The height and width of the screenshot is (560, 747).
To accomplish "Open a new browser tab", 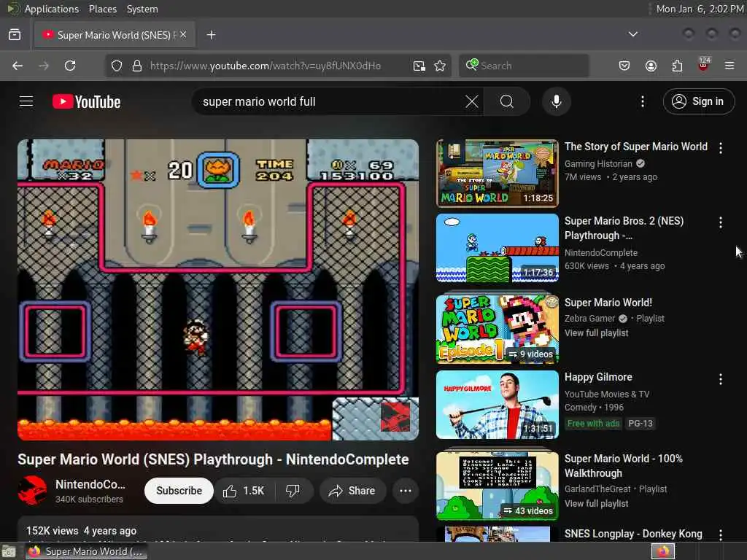I will [x=211, y=35].
